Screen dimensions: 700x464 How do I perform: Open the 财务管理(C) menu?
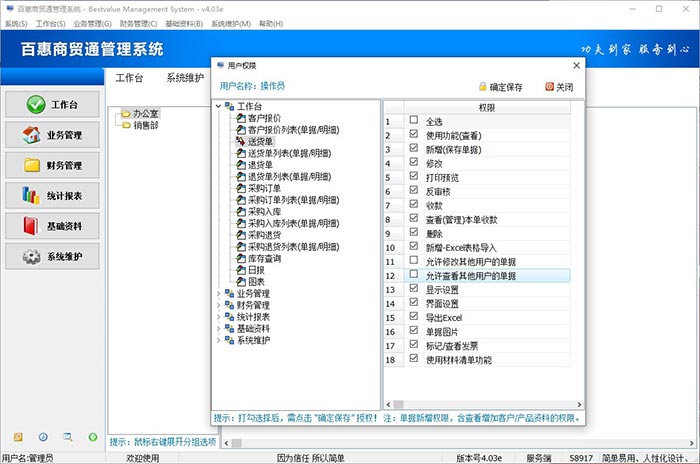tap(138, 24)
